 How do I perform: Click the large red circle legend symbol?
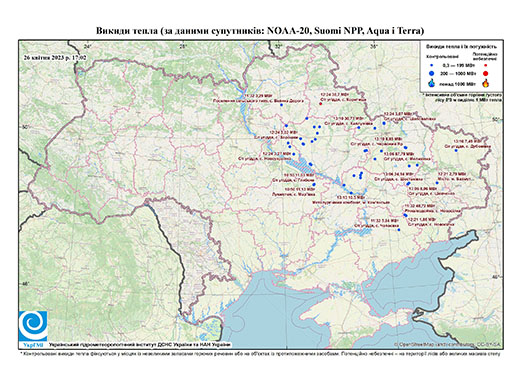(486, 74)
